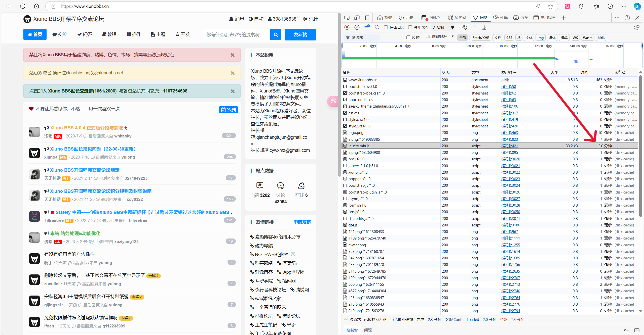Open the 磁力导航 friend link
The height and width of the screenshot is (335, 644).
[264, 246]
